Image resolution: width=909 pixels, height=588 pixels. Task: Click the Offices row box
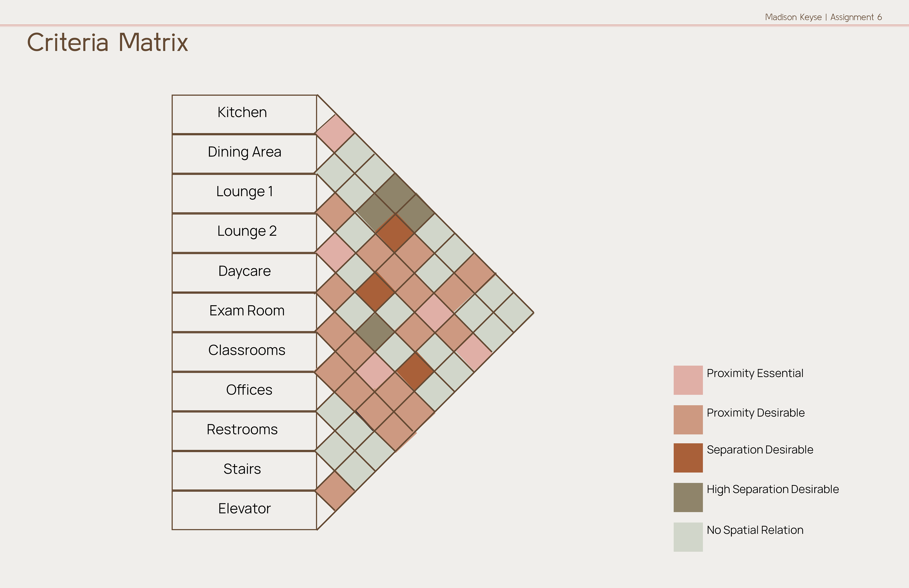coord(245,392)
